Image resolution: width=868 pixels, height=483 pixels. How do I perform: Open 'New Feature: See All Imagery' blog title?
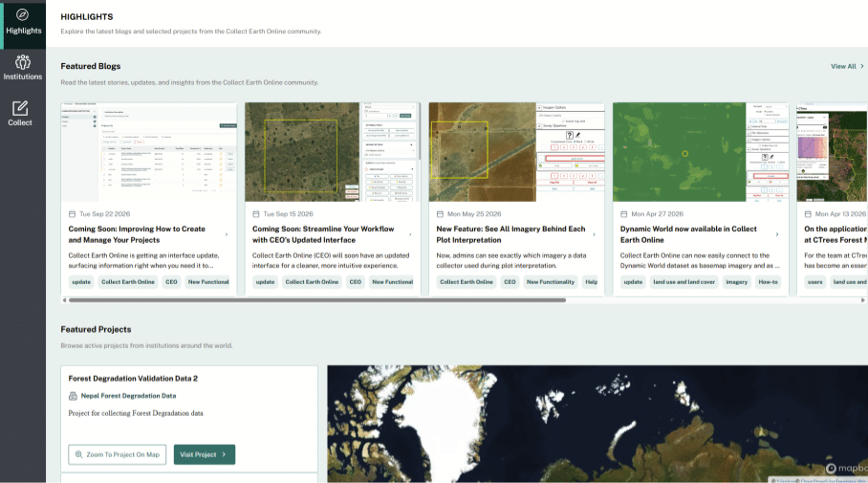point(510,234)
